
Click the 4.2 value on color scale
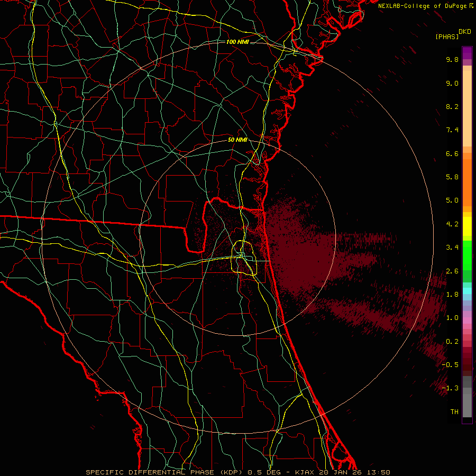click(452, 224)
